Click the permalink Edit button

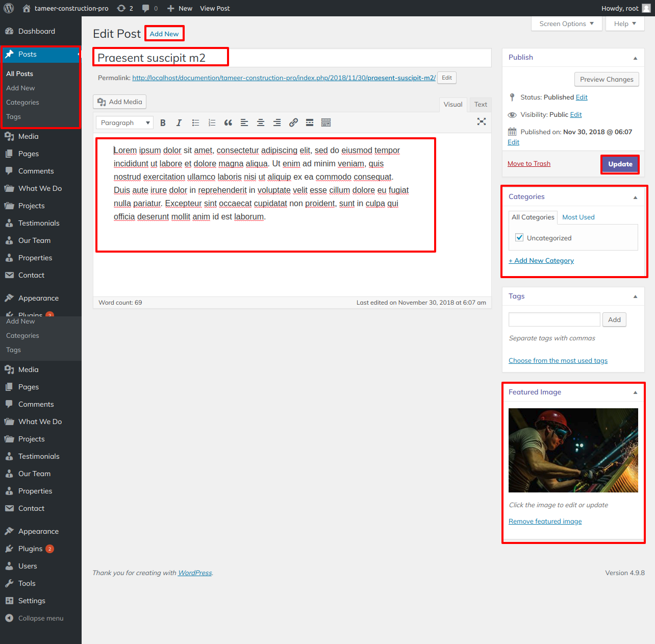click(447, 78)
